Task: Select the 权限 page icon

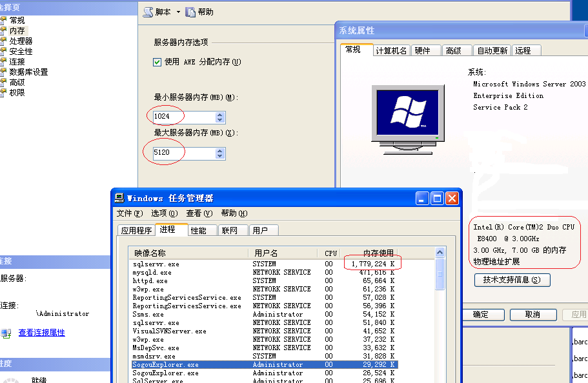Action: click(4, 92)
